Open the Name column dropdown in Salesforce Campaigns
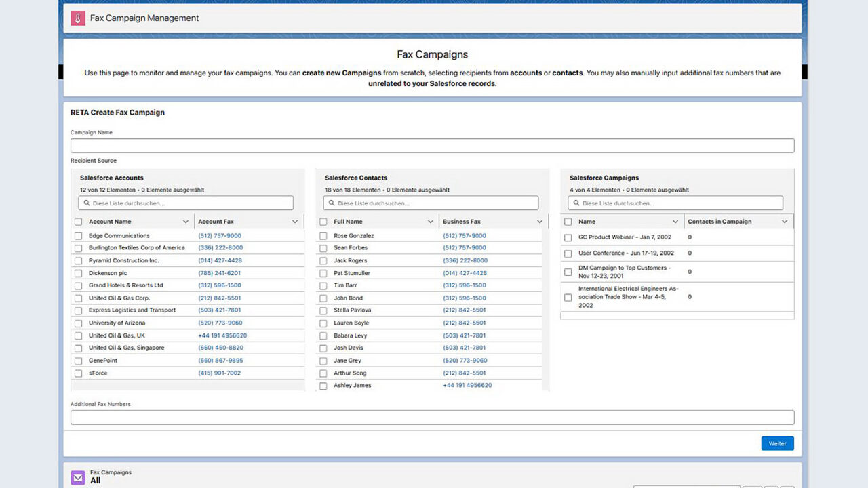Viewport: 868px width, 488px height. tap(676, 221)
